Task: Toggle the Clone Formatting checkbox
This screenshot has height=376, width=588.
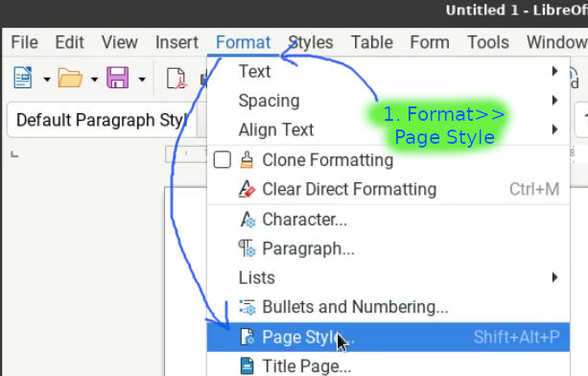Action: tap(222, 160)
